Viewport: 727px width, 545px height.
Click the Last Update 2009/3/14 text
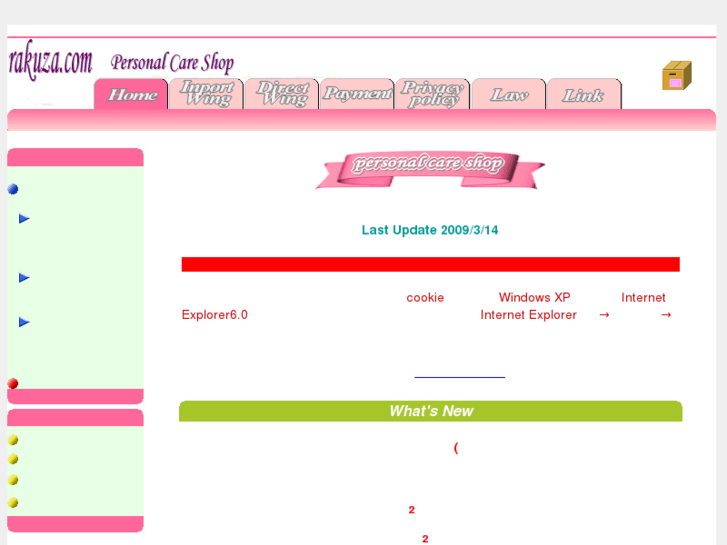[430, 230]
